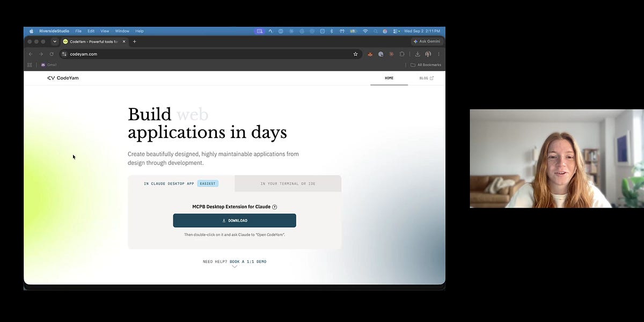Bookmark this page with star icon
The image size is (644, 322).
pyautogui.click(x=355, y=54)
